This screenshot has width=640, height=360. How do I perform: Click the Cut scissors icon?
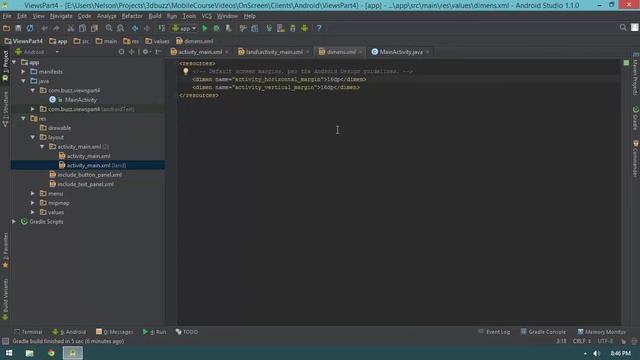pos(71,28)
